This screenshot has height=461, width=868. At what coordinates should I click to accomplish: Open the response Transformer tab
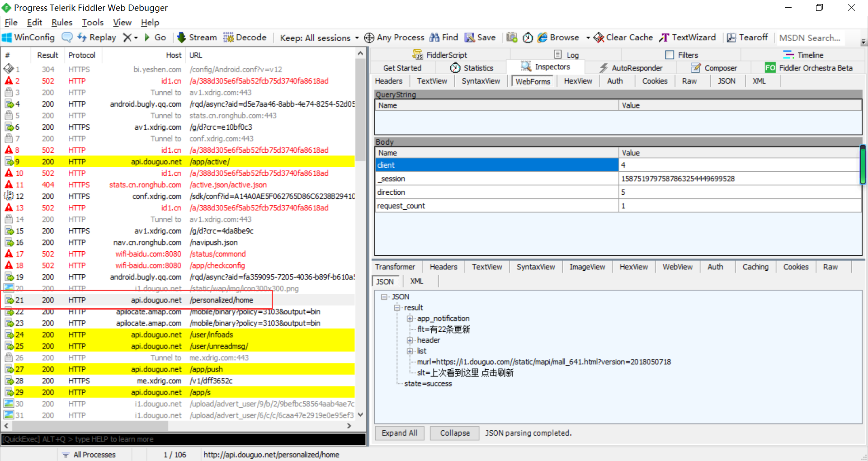pos(395,267)
